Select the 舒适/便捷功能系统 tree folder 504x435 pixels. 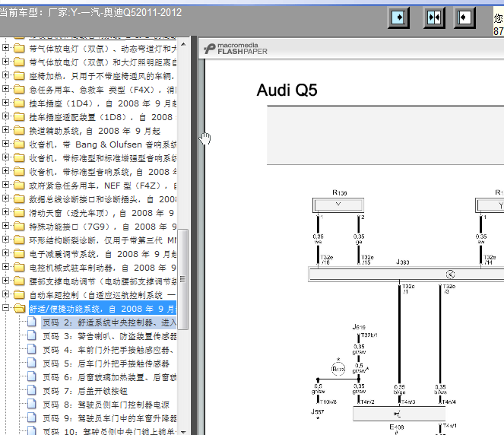103,309
